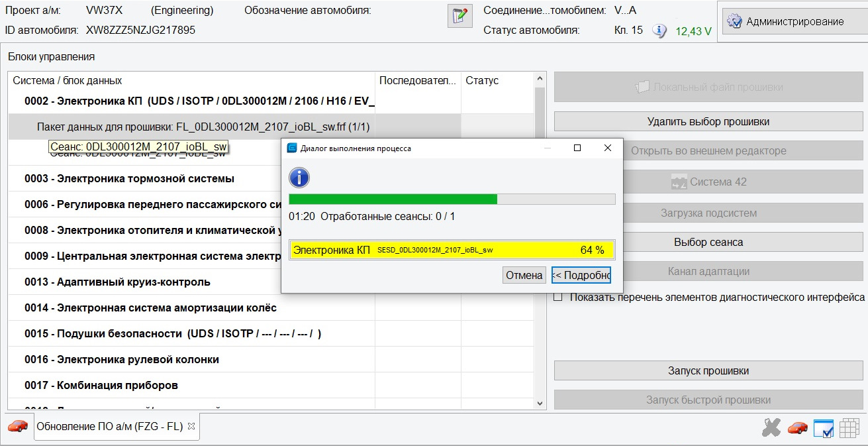
Task: Click Открыть во внешнем редакторе button
Action: click(708, 150)
